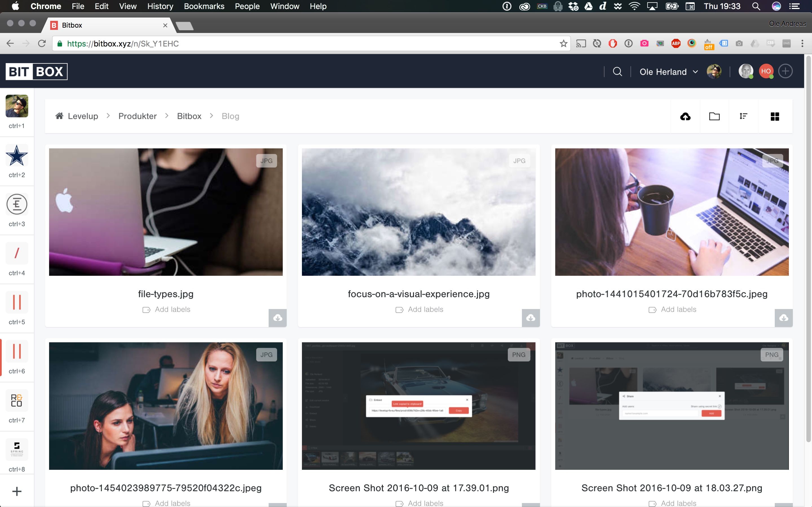812x507 pixels.
Task: Open the sort order icon
Action: (743, 116)
